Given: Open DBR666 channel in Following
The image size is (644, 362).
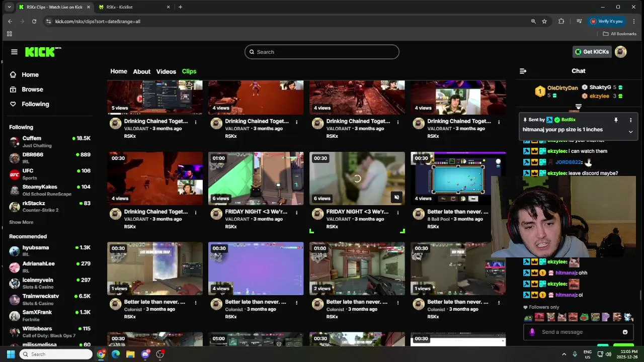Looking at the screenshot, I should point(50,158).
